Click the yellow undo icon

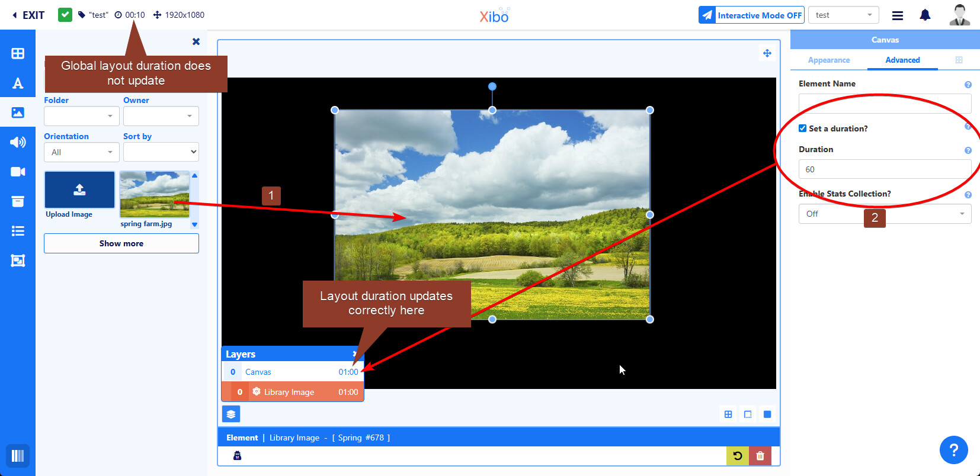(x=738, y=456)
